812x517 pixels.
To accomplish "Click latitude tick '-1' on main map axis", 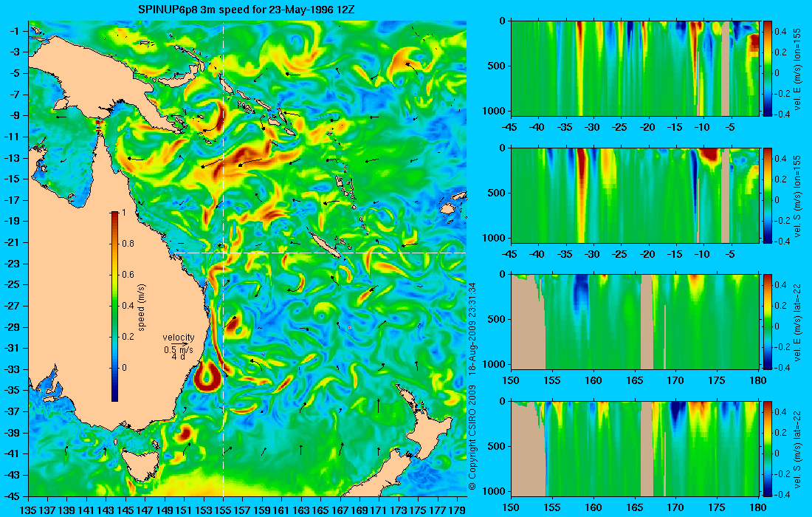I will 16,31.
